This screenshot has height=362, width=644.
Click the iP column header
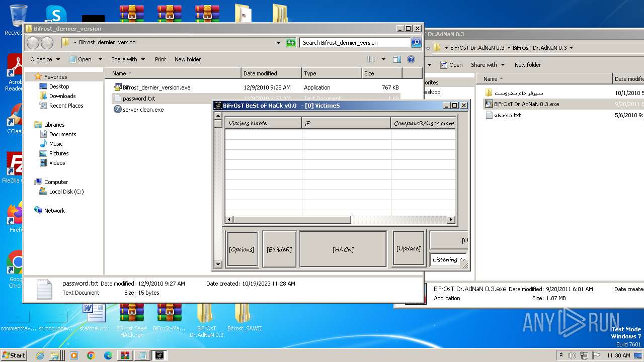click(x=347, y=123)
